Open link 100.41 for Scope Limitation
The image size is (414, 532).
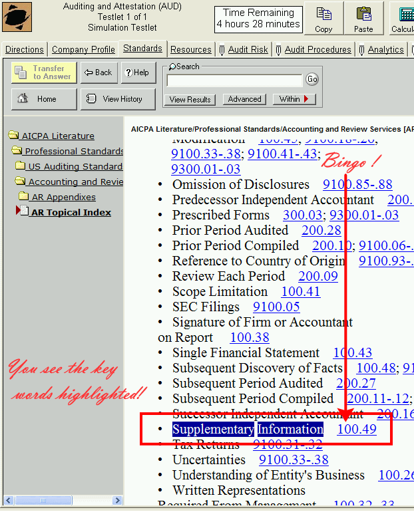[x=301, y=291]
